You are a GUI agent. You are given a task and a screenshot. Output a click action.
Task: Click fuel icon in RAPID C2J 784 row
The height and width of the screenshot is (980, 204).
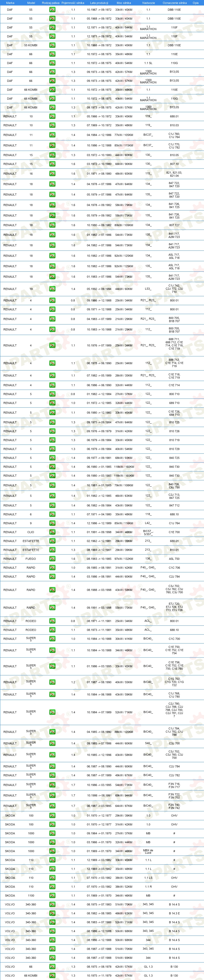click(x=52, y=576)
